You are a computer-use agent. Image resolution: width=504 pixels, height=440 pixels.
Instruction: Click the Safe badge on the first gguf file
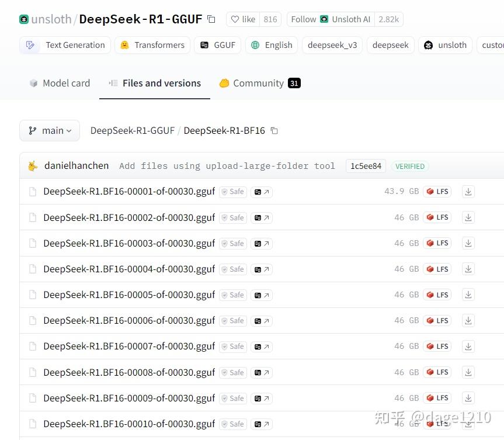pyautogui.click(x=232, y=191)
